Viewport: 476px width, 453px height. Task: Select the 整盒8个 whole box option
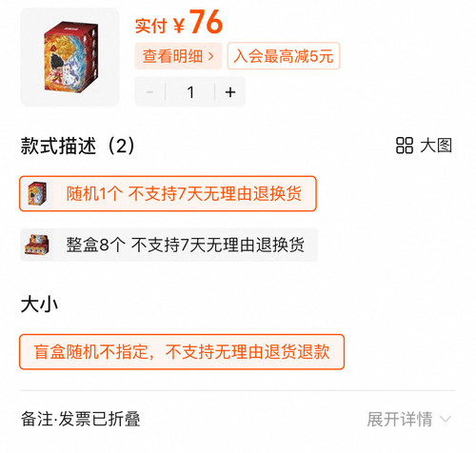[169, 245]
